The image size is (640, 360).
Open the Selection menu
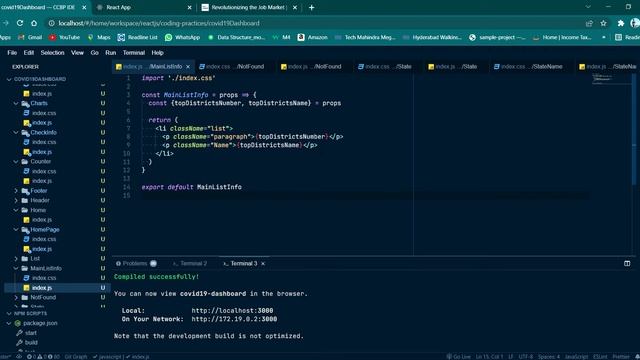(x=52, y=53)
